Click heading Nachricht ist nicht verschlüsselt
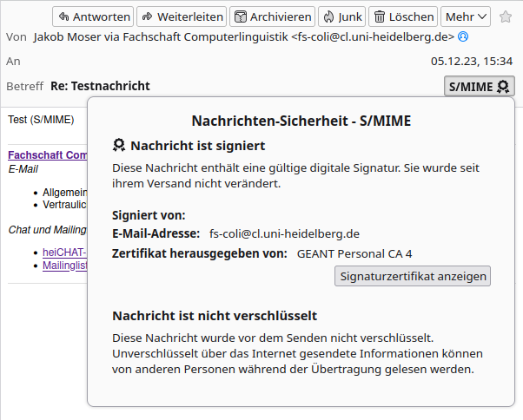 tap(215, 316)
